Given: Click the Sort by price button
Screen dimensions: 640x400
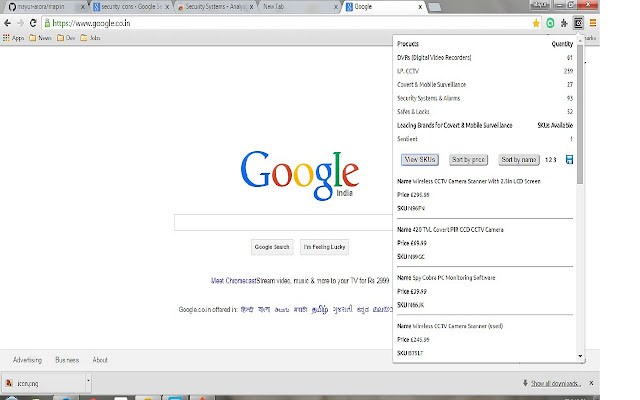Looking at the screenshot, I should click(x=468, y=160).
